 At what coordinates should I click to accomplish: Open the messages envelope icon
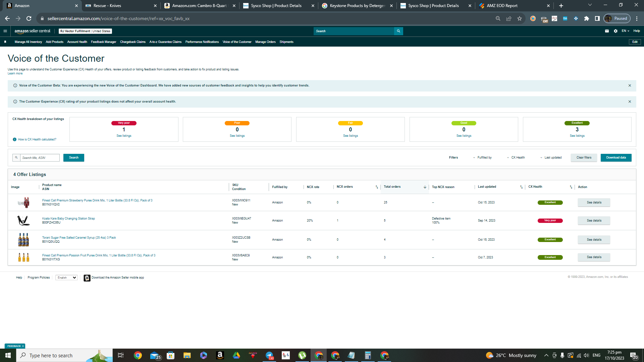click(x=607, y=31)
